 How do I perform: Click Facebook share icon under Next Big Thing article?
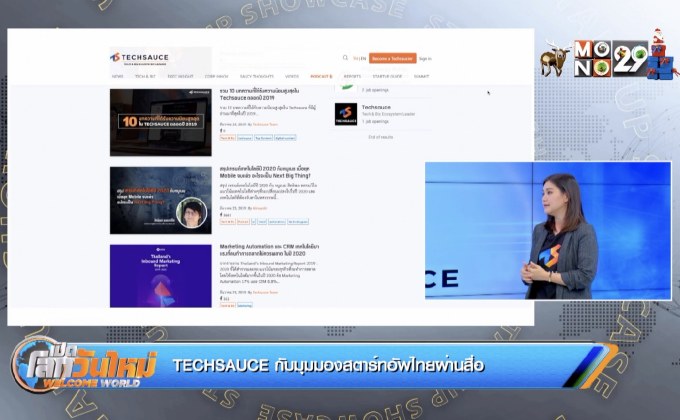click(x=221, y=215)
